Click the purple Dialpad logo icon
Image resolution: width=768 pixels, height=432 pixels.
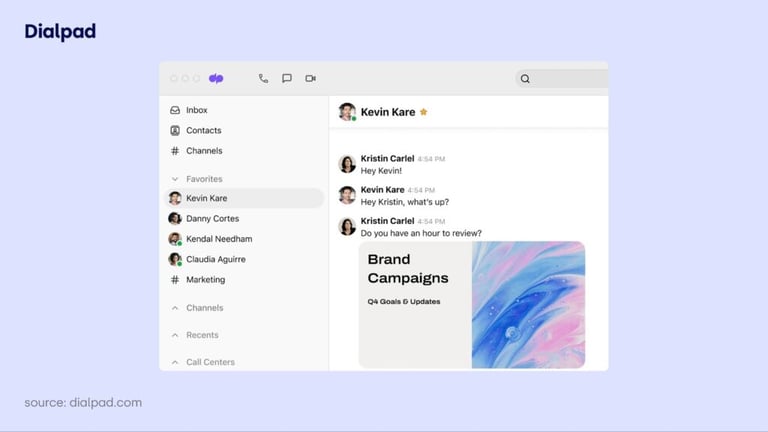coord(216,78)
